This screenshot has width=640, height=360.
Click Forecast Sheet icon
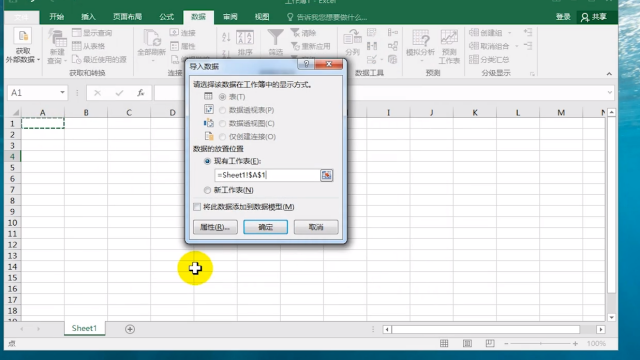449,38
